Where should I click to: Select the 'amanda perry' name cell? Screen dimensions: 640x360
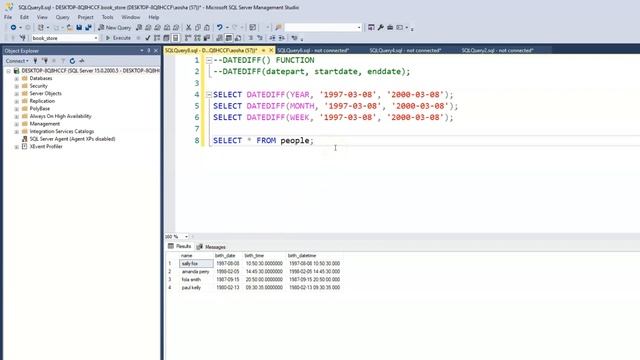click(196, 272)
